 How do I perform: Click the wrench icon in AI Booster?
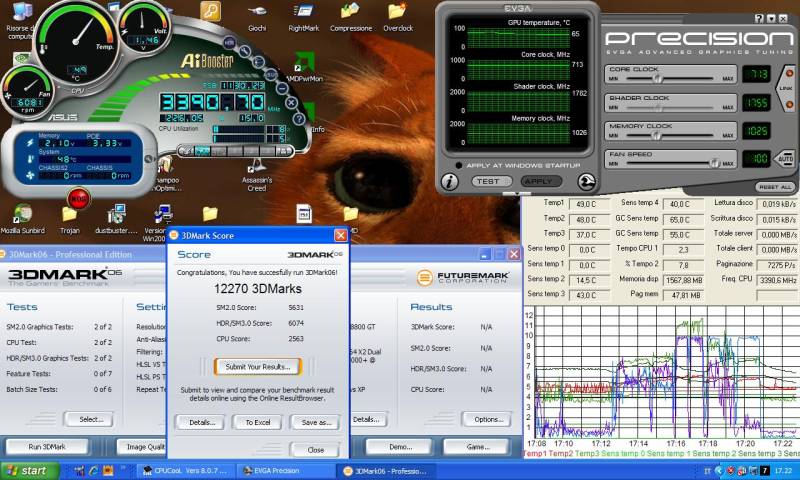pyautogui.click(x=245, y=50)
